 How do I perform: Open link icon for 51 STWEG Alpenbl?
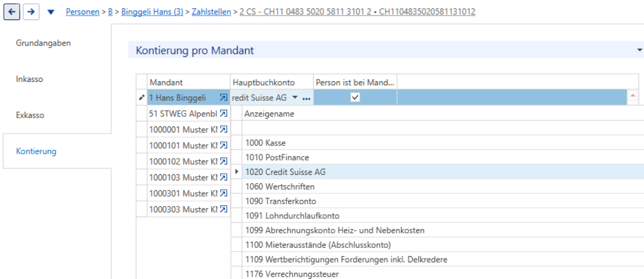point(224,113)
